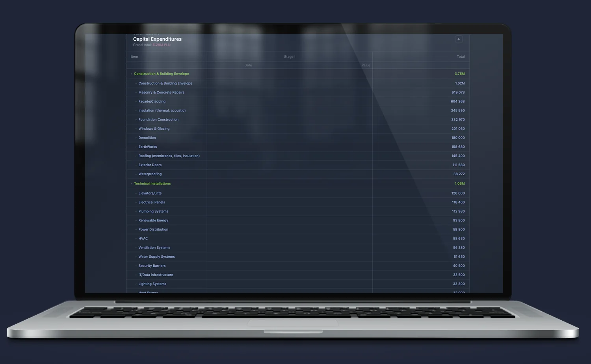Click the 1.02M total value
The width and height of the screenshot is (591, 364).
coord(460,84)
